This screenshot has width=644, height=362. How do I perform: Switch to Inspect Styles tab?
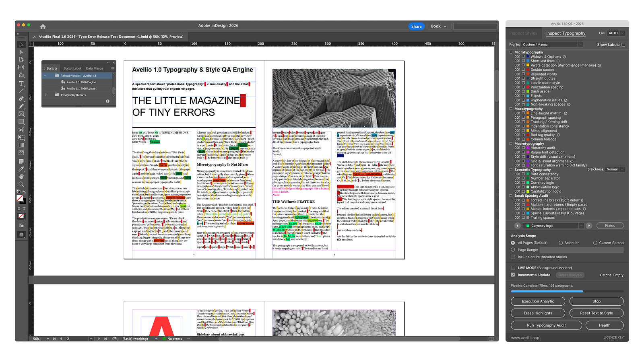pyautogui.click(x=523, y=33)
